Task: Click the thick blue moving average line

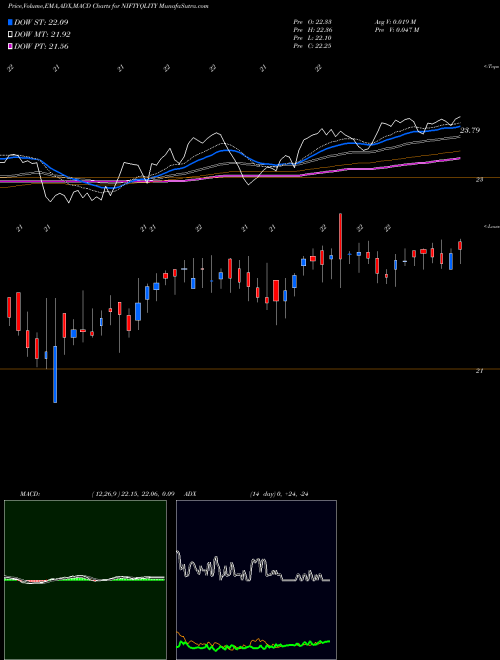Action: click(x=227, y=149)
